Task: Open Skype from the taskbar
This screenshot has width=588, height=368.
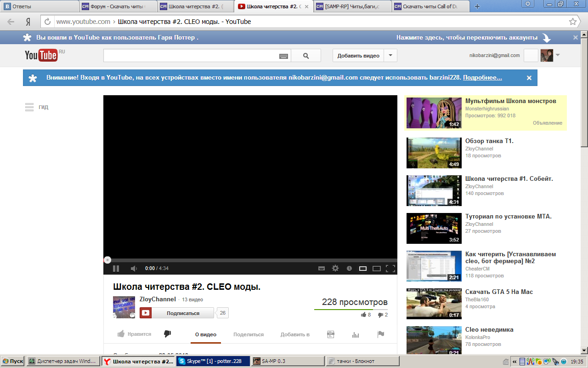Action: [213, 361]
